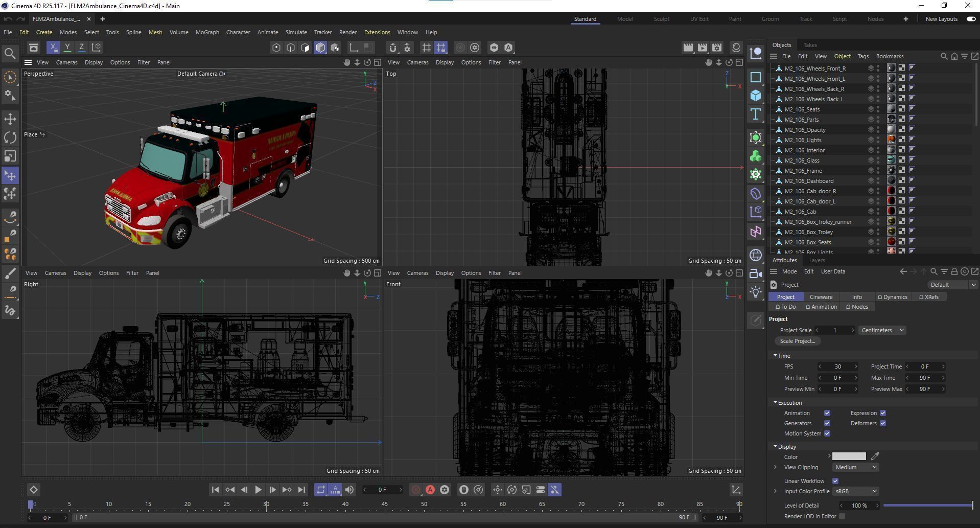Open the Cineware attributes tab
The image size is (980, 528).
click(x=821, y=297)
